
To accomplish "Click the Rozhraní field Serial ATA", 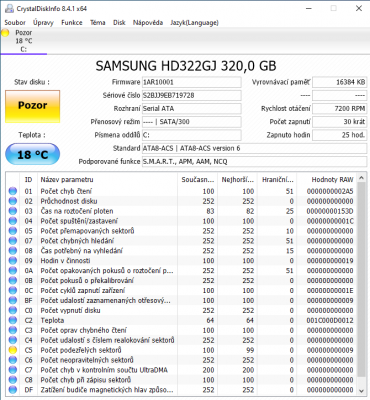I will point(192,109).
